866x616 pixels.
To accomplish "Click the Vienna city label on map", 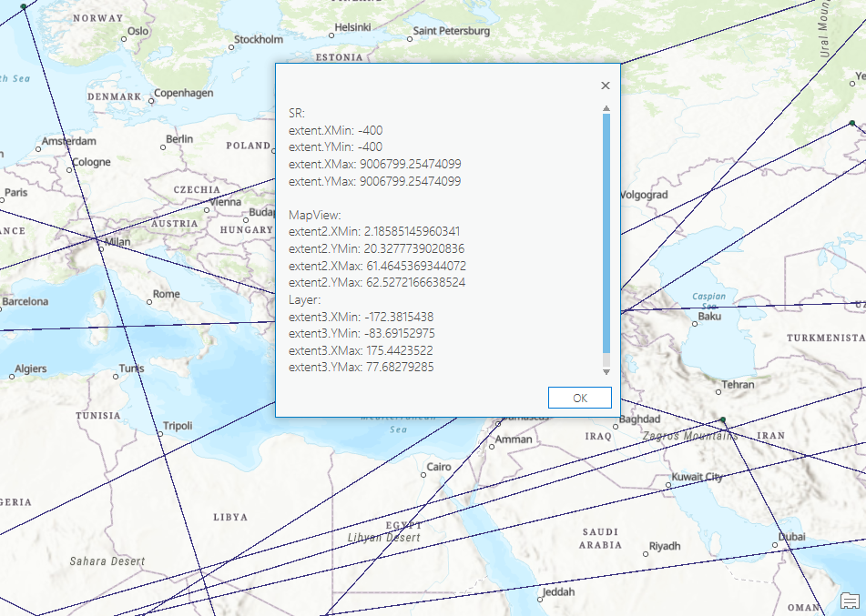I will pos(225,202).
